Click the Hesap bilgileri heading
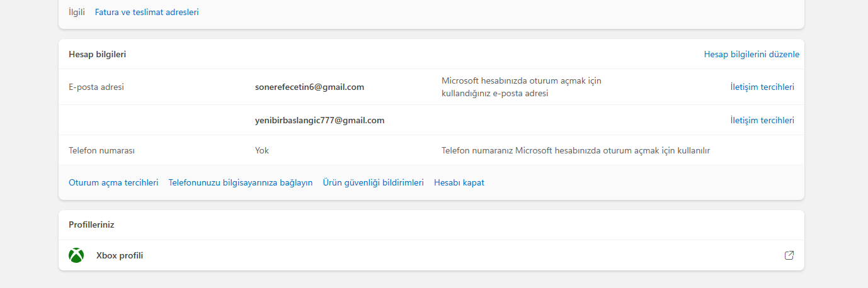The image size is (868, 288). 98,54
